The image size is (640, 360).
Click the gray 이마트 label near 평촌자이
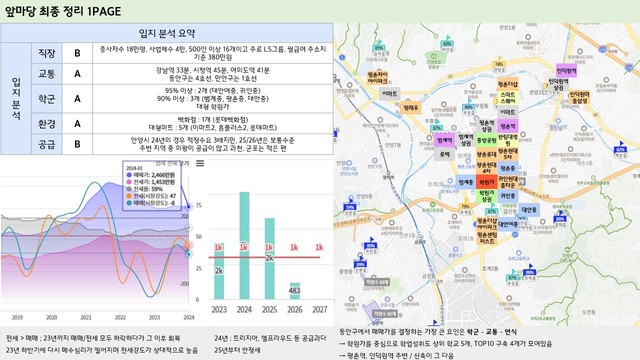pyautogui.click(x=389, y=94)
